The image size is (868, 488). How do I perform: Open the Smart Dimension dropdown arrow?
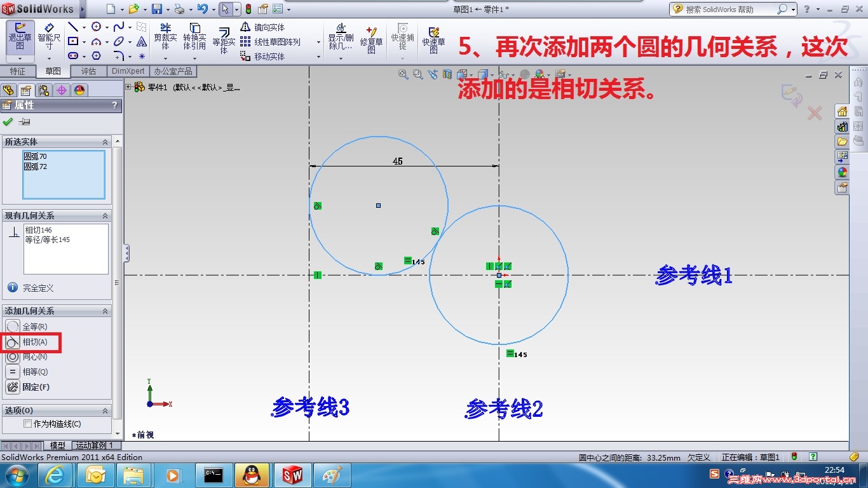click(49, 58)
